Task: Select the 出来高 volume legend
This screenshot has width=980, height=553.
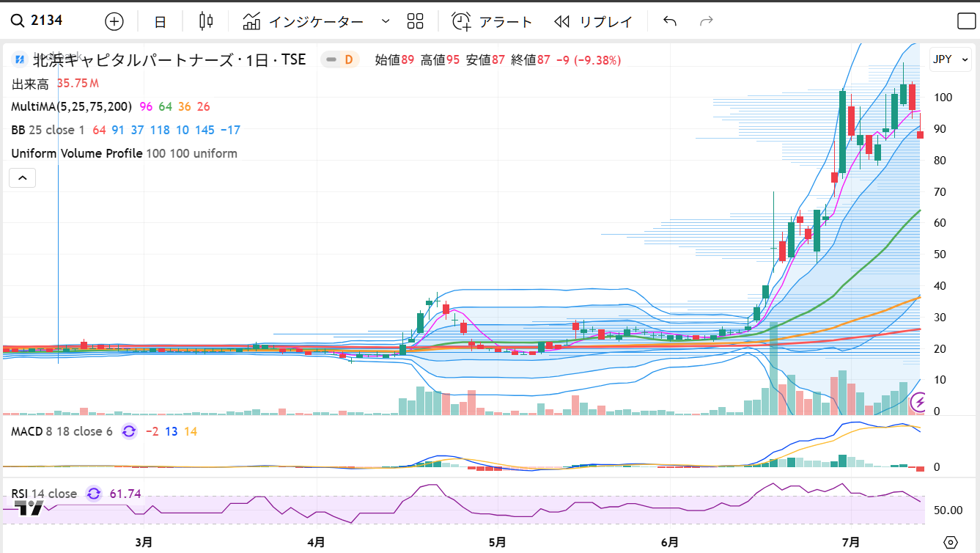Action: click(x=30, y=84)
